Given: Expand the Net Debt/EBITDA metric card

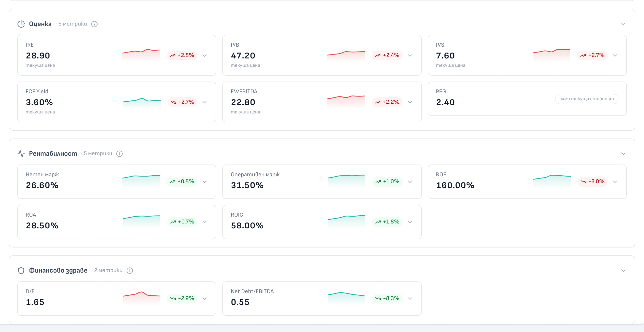Looking at the screenshot, I should (x=410, y=299).
